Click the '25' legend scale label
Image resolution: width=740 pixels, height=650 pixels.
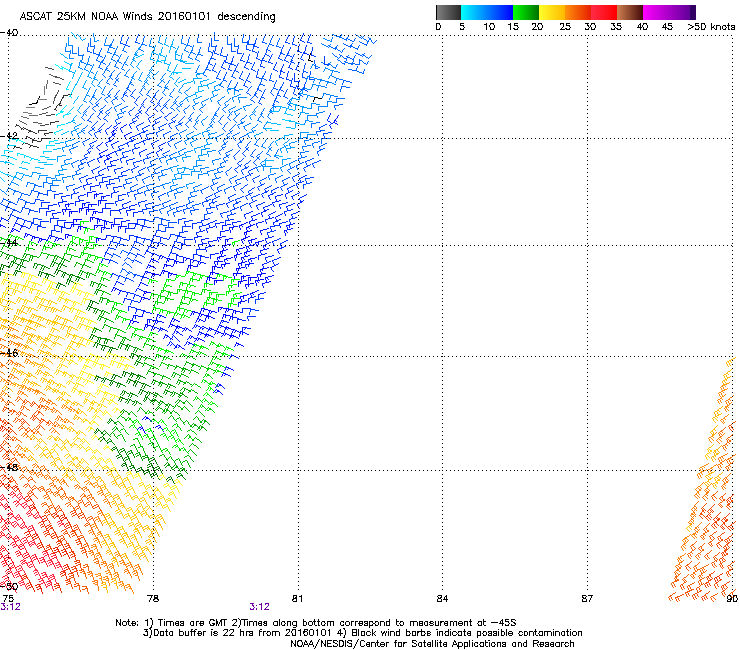pyautogui.click(x=565, y=27)
